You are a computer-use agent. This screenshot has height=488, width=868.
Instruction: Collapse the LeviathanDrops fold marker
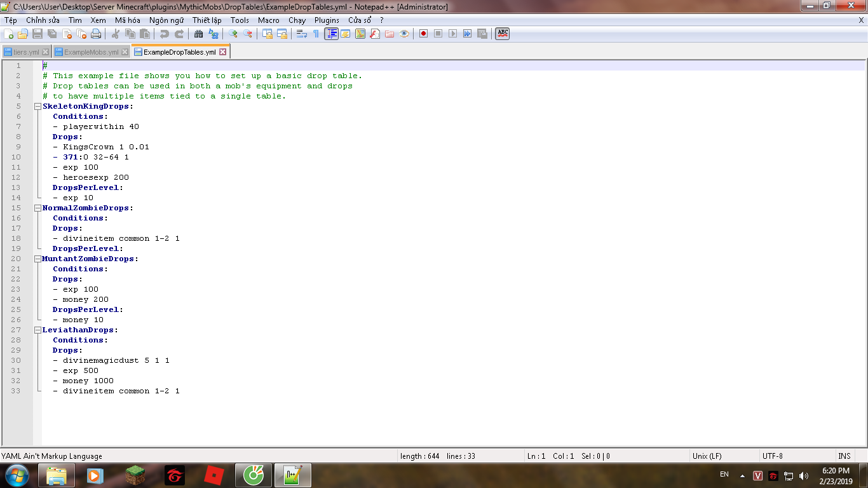pos(37,330)
